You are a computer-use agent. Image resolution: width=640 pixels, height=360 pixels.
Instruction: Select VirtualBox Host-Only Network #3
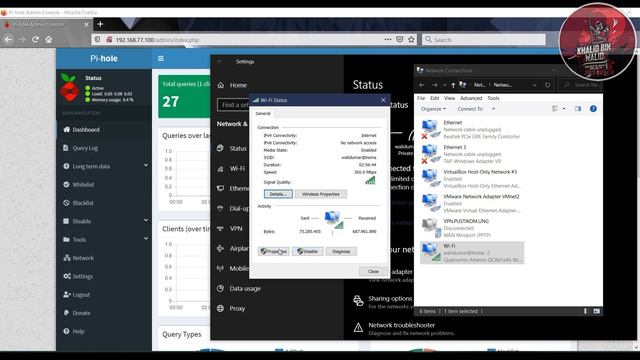(472, 179)
